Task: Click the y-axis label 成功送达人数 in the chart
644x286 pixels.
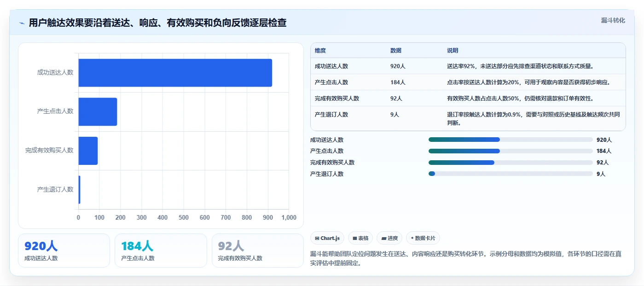Action: 55,73
